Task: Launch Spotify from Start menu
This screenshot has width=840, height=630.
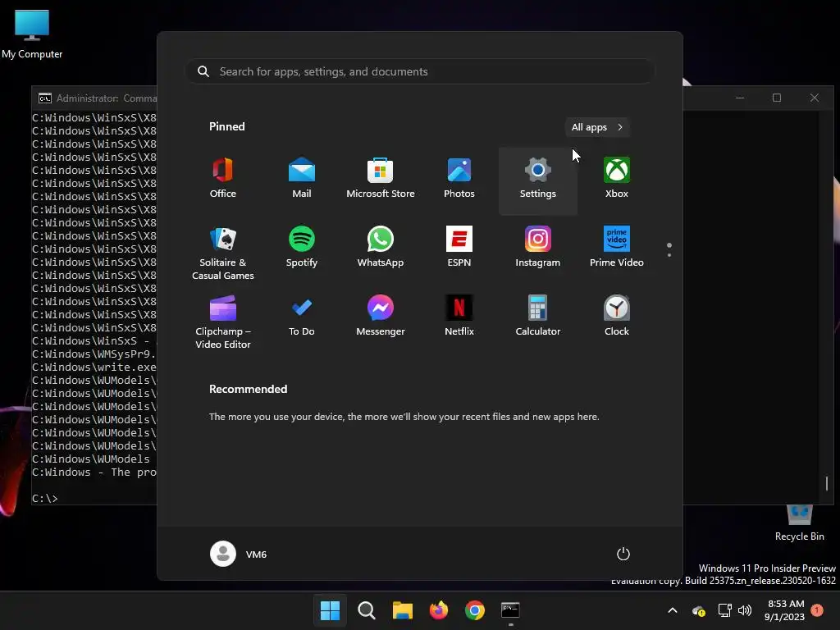Action: 302,248
